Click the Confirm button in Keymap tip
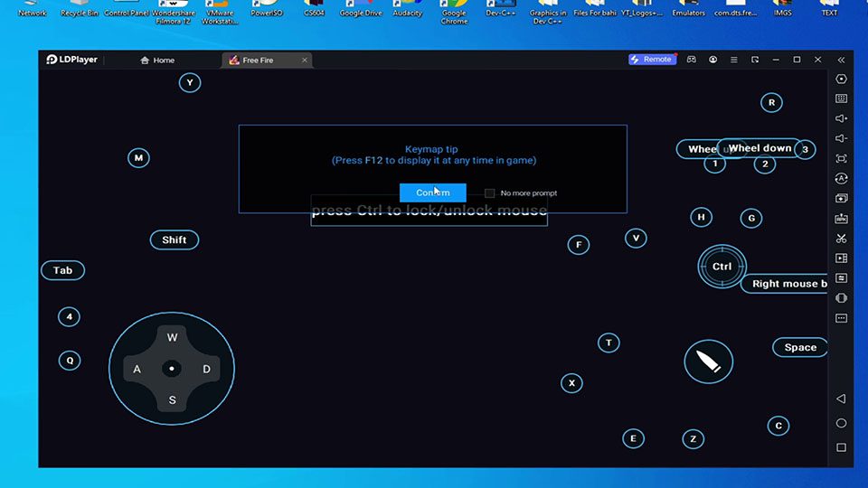The image size is (868, 488). click(x=433, y=192)
